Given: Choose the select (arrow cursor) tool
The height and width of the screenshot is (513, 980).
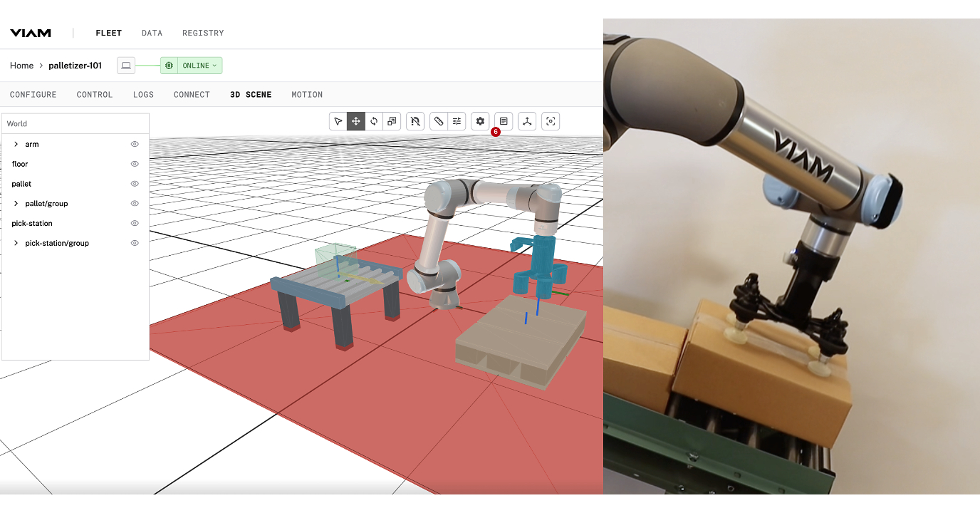Looking at the screenshot, I should point(338,121).
